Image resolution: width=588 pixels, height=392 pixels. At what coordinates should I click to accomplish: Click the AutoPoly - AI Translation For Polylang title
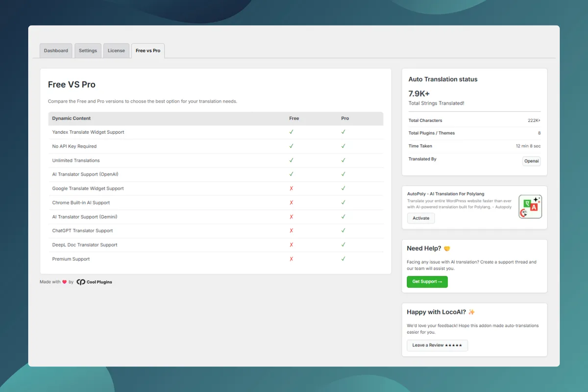click(446, 194)
